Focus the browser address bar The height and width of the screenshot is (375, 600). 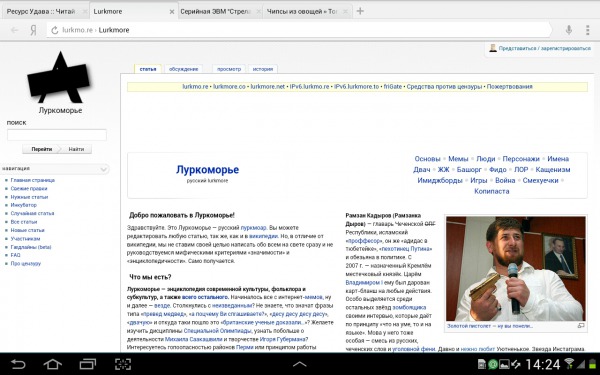[x=298, y=30]
